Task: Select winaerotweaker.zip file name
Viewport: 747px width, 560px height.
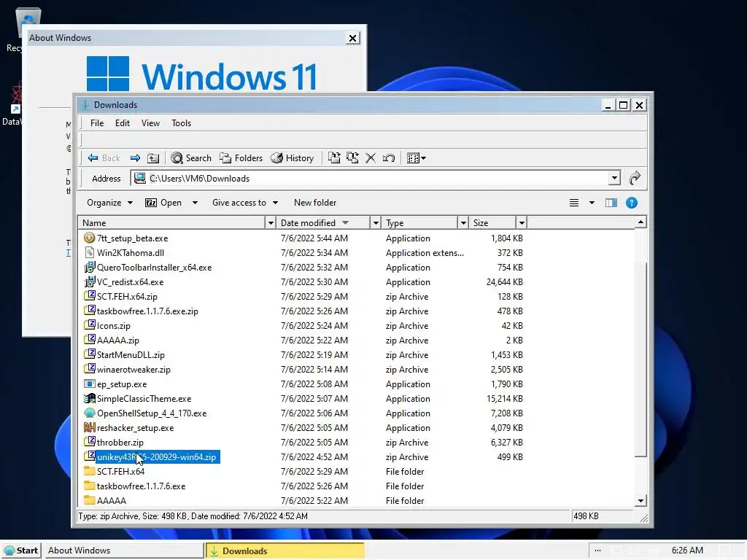Action: pos(133,370)
